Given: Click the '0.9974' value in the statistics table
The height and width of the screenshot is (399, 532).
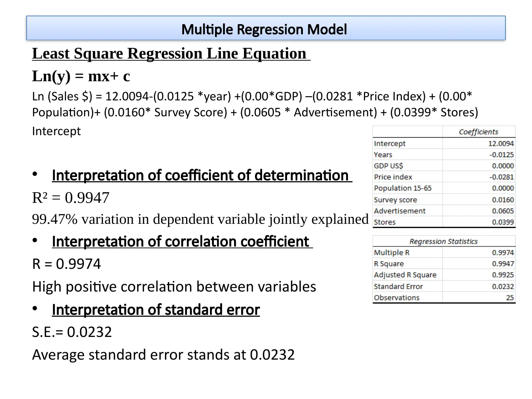Looking at the screenshot, I should [503, 253].
